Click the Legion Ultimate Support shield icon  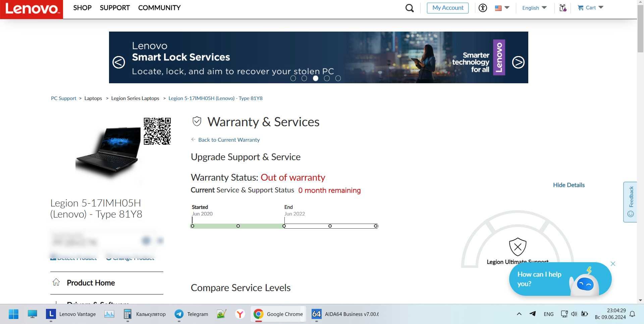518,247
